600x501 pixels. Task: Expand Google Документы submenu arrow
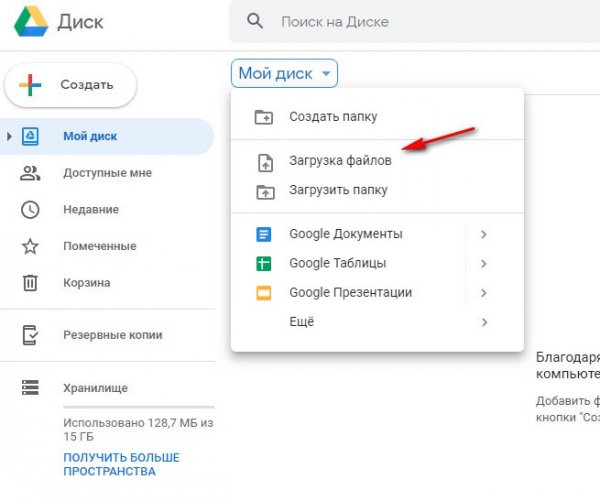coord(484,234)
